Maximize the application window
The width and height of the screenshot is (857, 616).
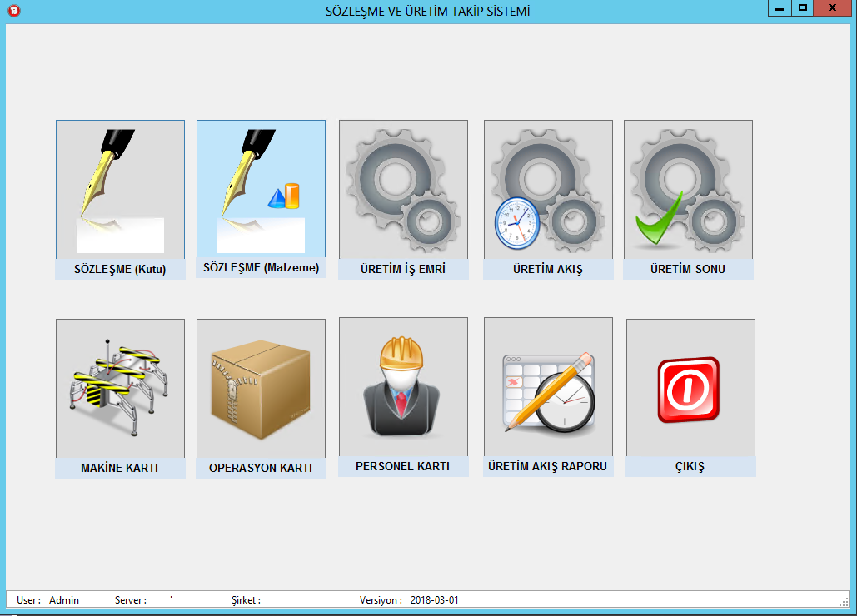[802, 7]
